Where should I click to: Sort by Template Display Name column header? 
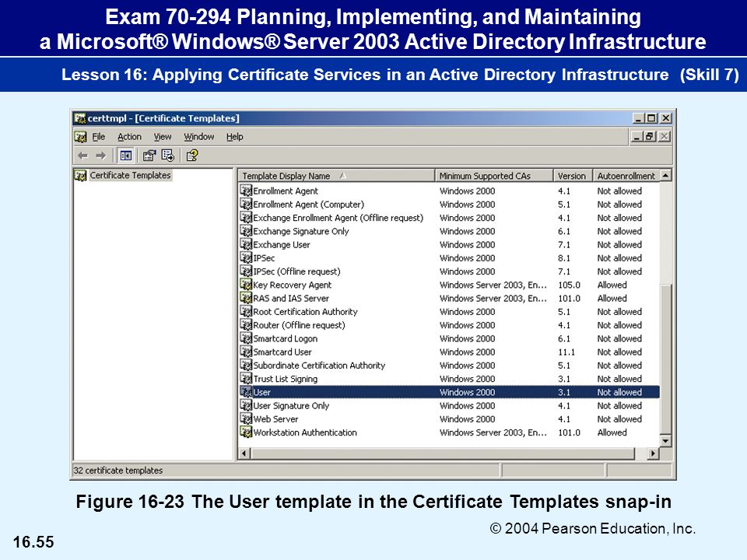click(336, 176)
